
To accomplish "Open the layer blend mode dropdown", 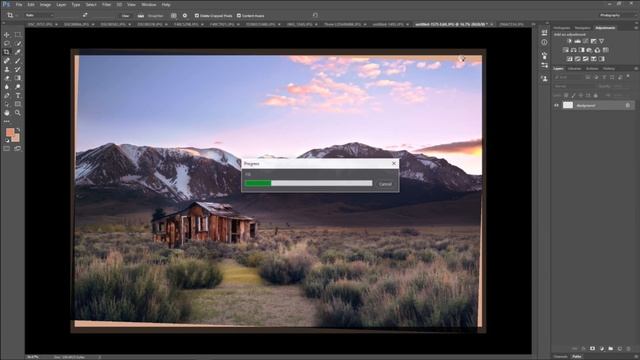I will [x=575, y=86].
